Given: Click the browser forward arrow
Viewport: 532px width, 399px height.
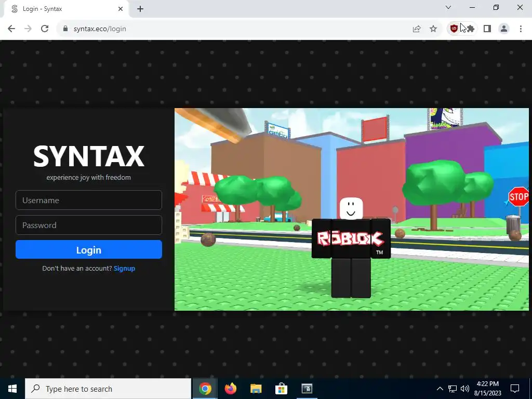Looking at the screenshot, I should [x=28, y=29].
